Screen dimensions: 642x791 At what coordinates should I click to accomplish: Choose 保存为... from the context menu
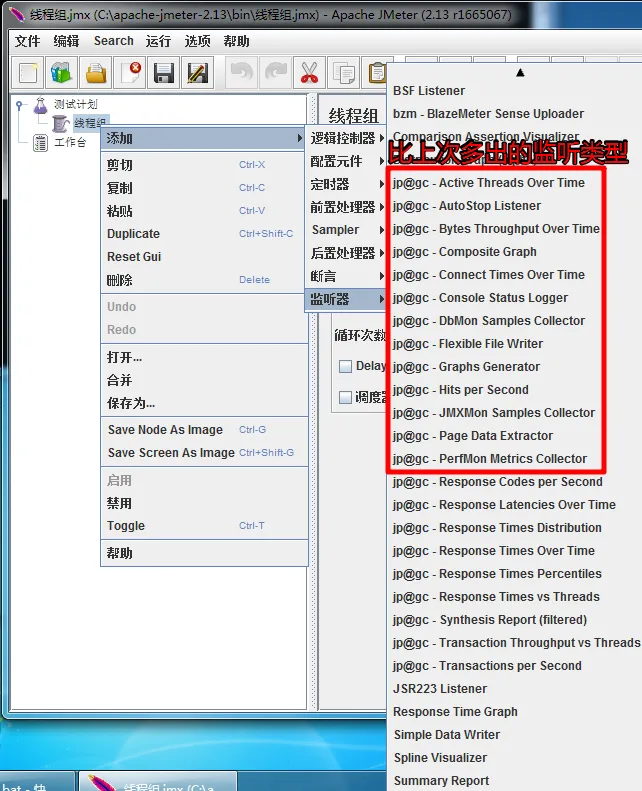(x=204, y=403)
